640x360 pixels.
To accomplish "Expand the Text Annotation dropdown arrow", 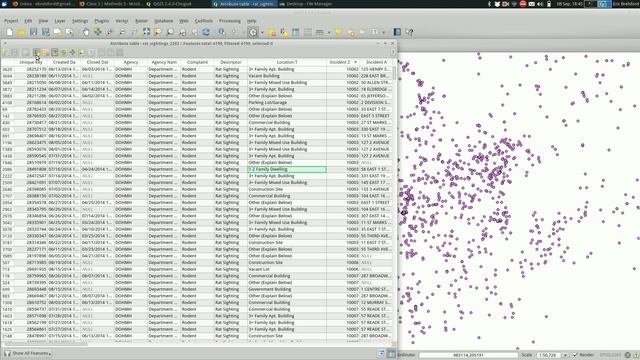I will pyautogui.click(x=383, y=32).
